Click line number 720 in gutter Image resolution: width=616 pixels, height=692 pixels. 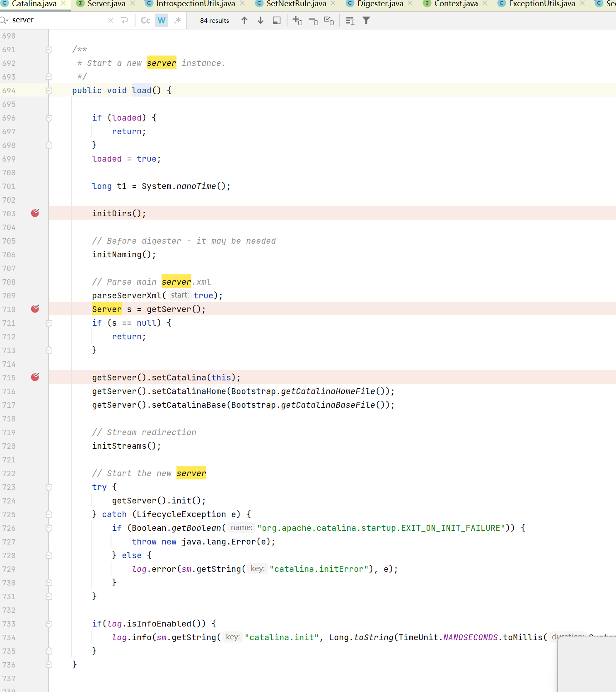pyautogui.click(x=9, y=446)
